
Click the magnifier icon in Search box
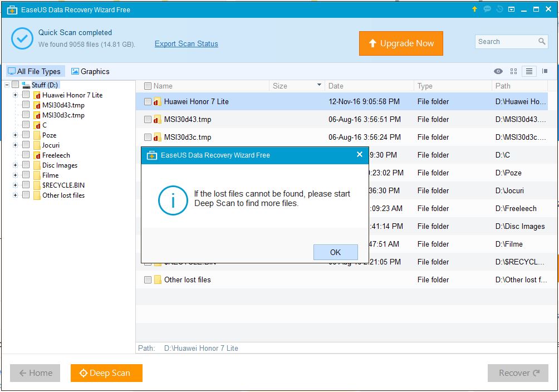tap(542, 42)
